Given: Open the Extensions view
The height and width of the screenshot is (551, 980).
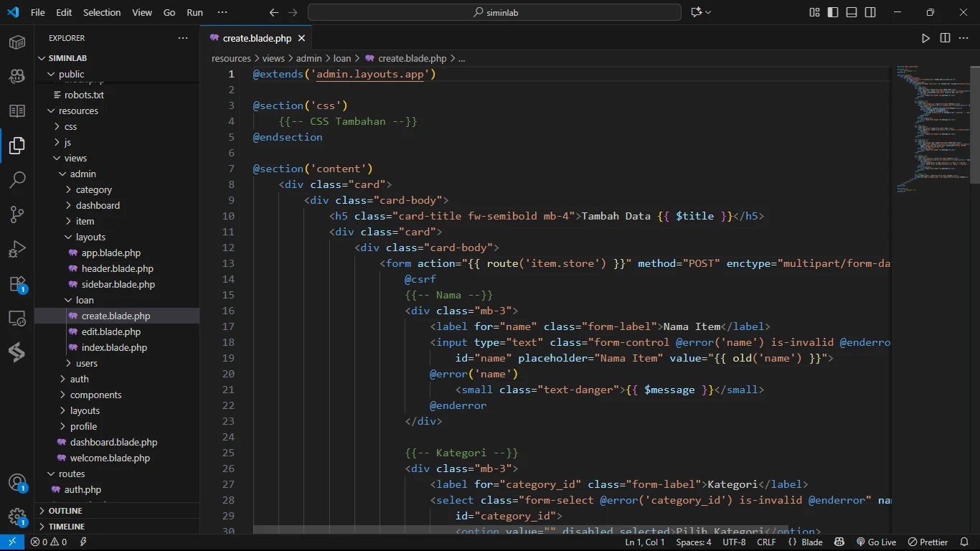Looking at the screenshot, I should 17,284.
